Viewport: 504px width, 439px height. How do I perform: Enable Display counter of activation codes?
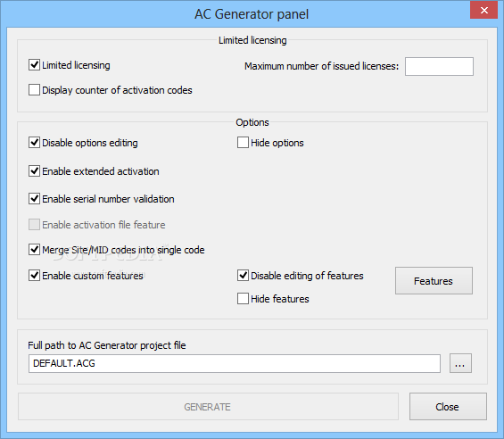34,90
